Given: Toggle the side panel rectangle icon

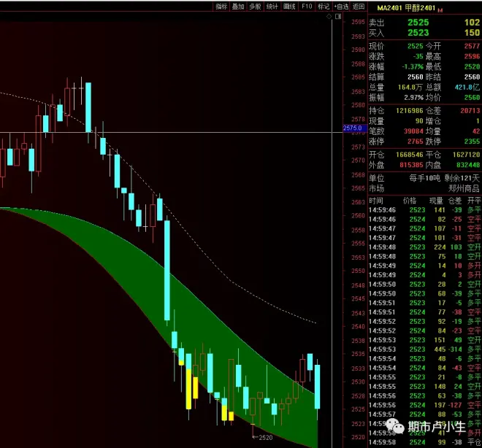Looking at the screenshot, I should tap(337, 16).
